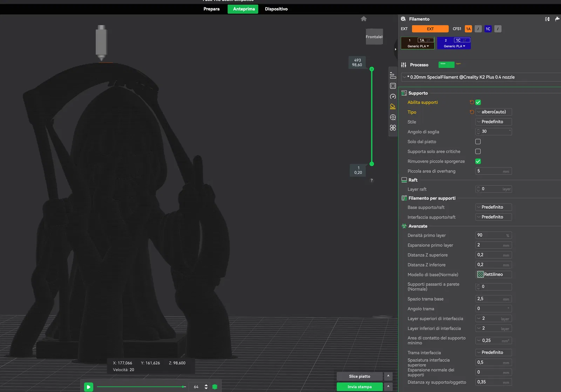Reset the Tipo setting with orange arrow

[472, 112]
